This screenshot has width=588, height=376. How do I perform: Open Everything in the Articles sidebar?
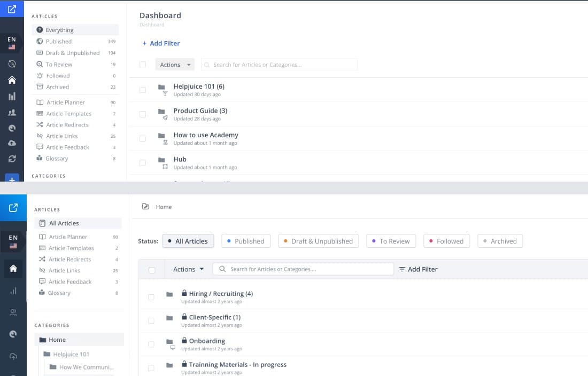click(75, 29)
